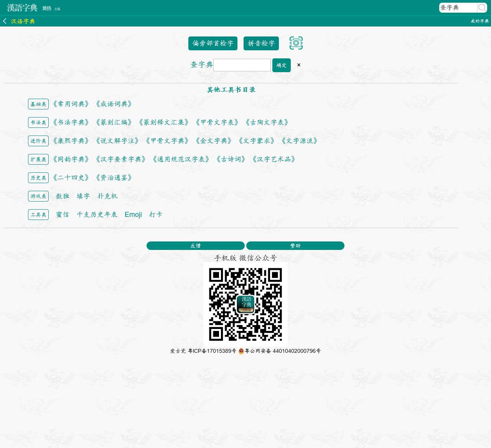Click the QR code image

point(245,304)
